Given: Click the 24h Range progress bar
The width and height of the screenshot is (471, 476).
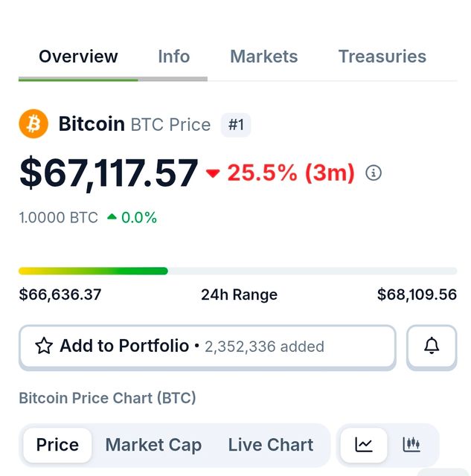Looking at the screenshot, I should click(237, 271).
